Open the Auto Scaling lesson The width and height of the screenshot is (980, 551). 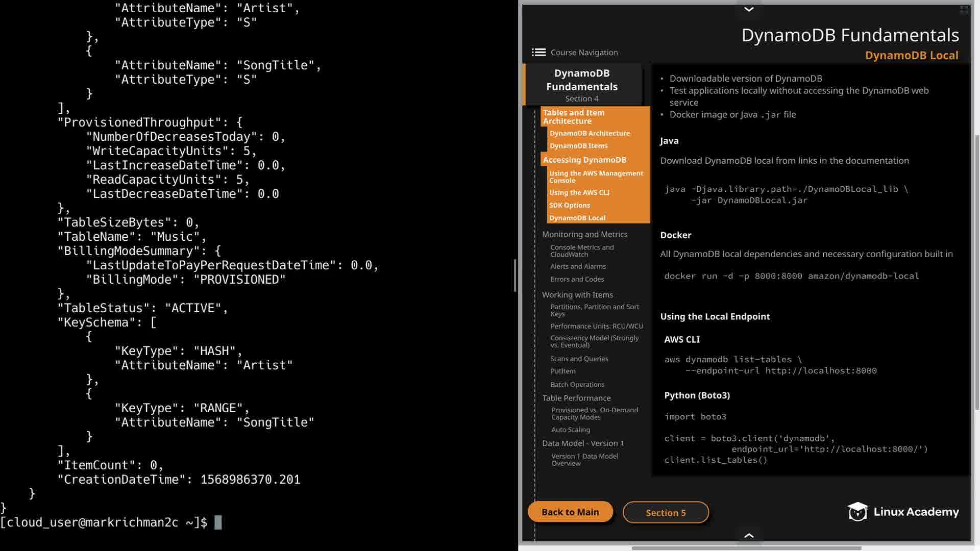(x=571, y=430)
